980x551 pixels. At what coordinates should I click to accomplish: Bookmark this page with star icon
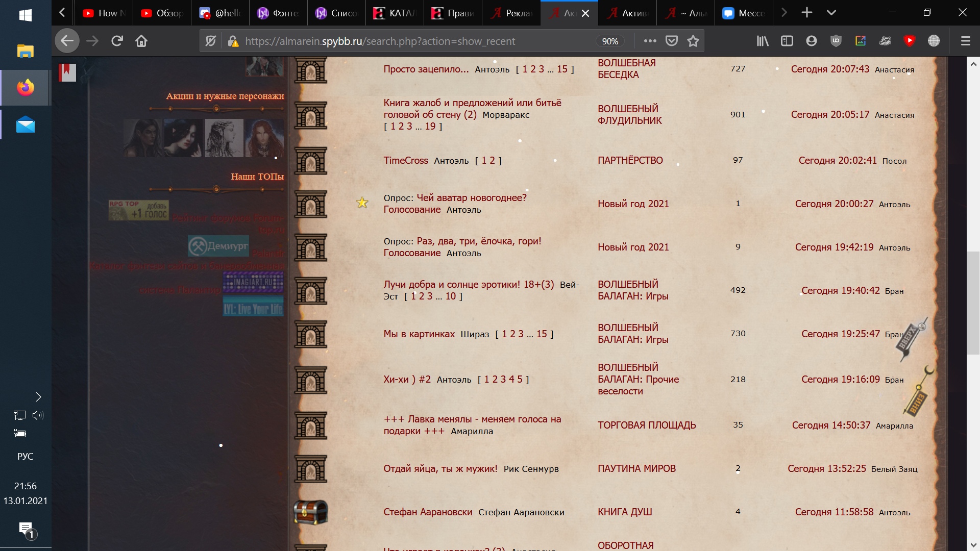pos(693,41)
